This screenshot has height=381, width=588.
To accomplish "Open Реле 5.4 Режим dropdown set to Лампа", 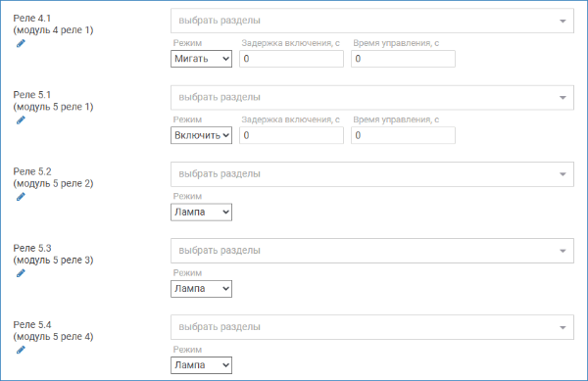I will [201, 365].
